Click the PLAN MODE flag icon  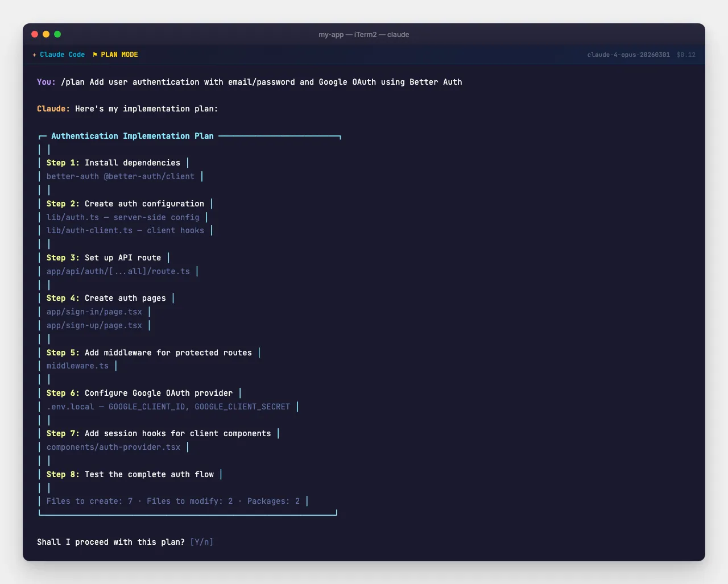coord(95,55)
